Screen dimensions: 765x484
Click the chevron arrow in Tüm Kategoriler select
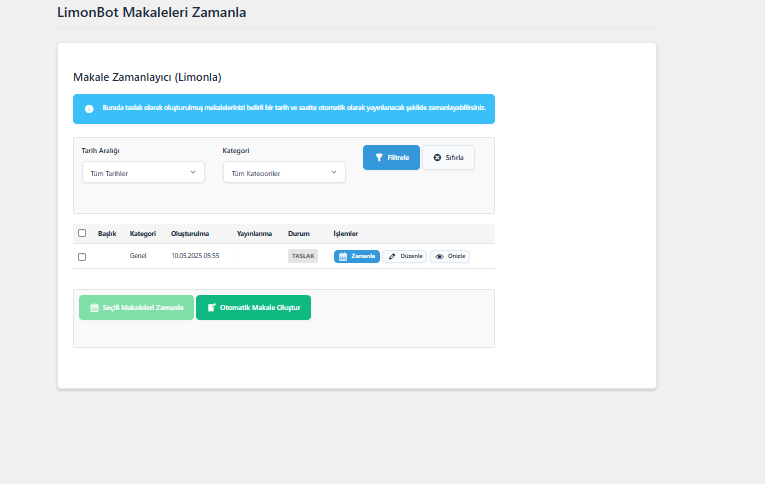point(334,172)
